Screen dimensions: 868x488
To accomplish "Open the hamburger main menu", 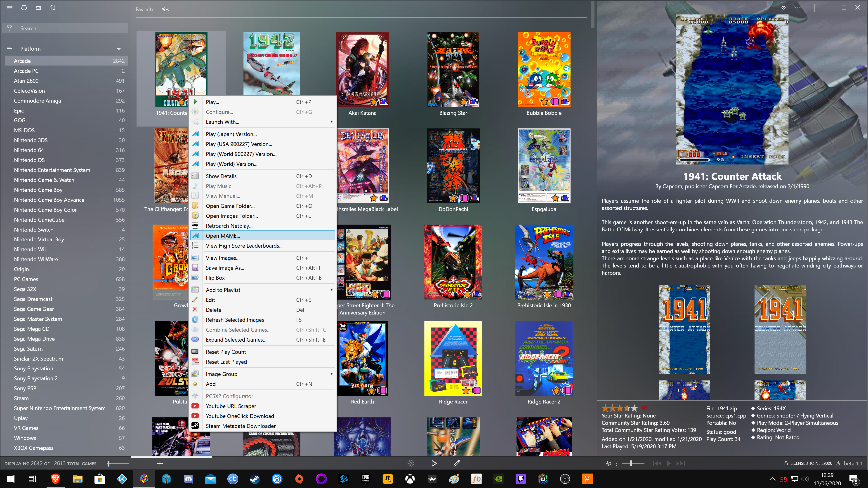I will point(9,7).
